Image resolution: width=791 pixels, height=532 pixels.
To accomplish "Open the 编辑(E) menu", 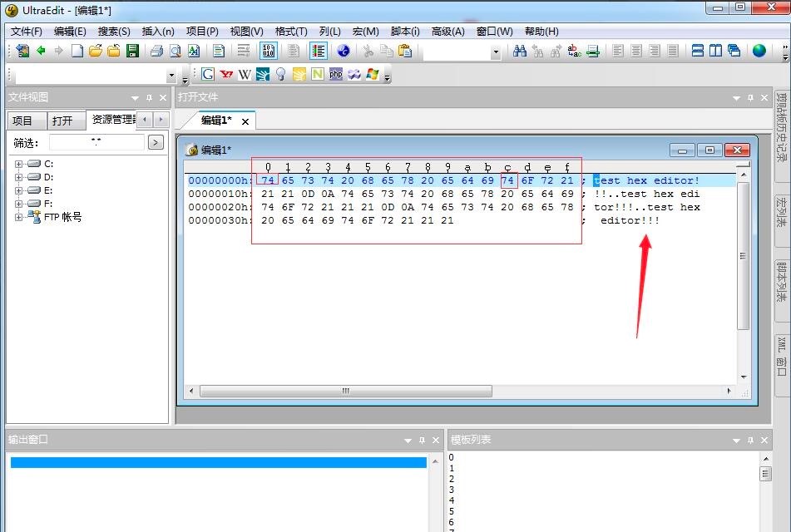I will click(70, 32).
